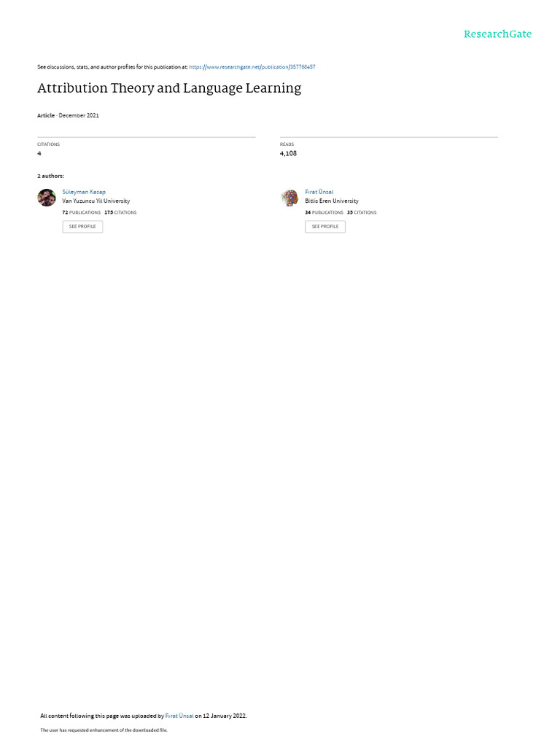Click the citations count of 4

click(39, 153)
